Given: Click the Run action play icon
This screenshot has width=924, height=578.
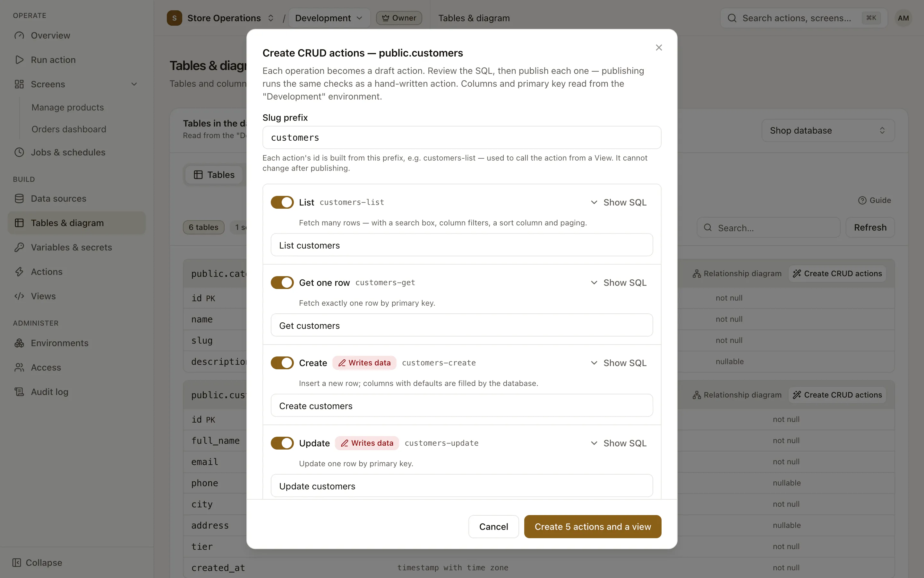Looking at the screenshot, I should click(x=19, y=60).
